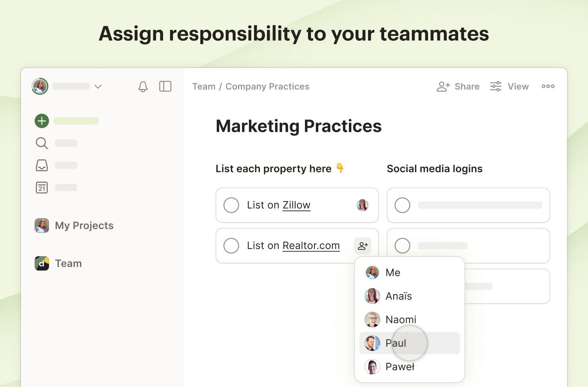Complete the List on Zillow task

[x=231, y=205]
